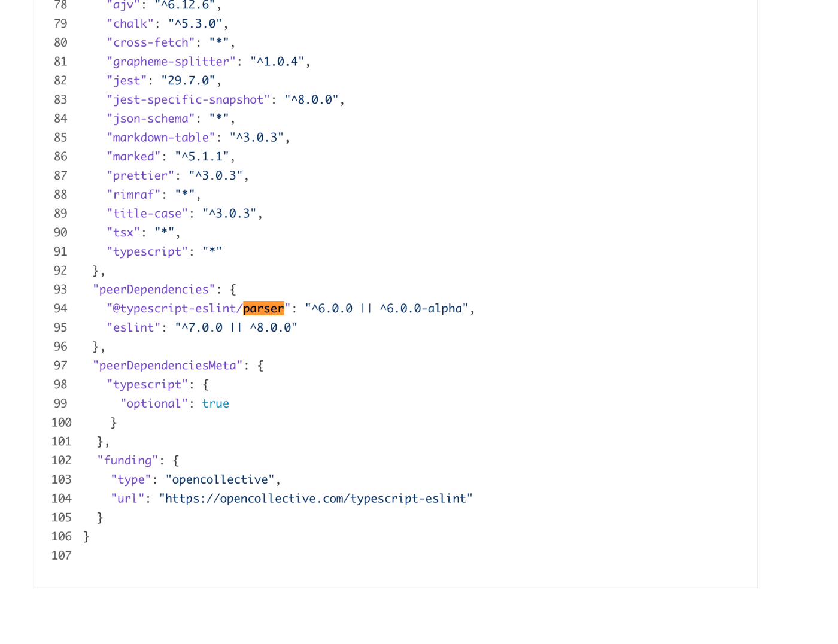Click the "cross-fetch" dependency name

[150, 42]
